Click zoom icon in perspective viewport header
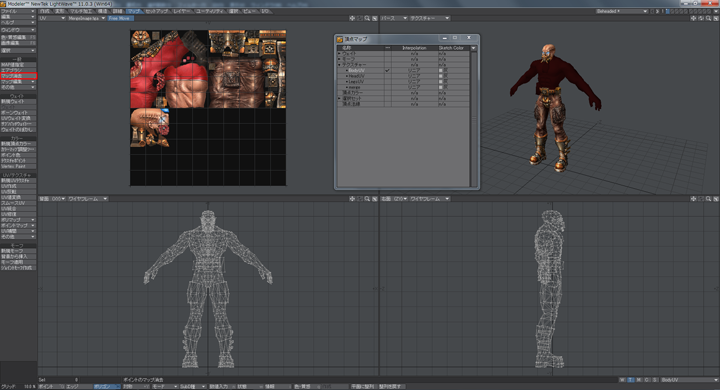720x390 pixels. [x=709, y=18]
